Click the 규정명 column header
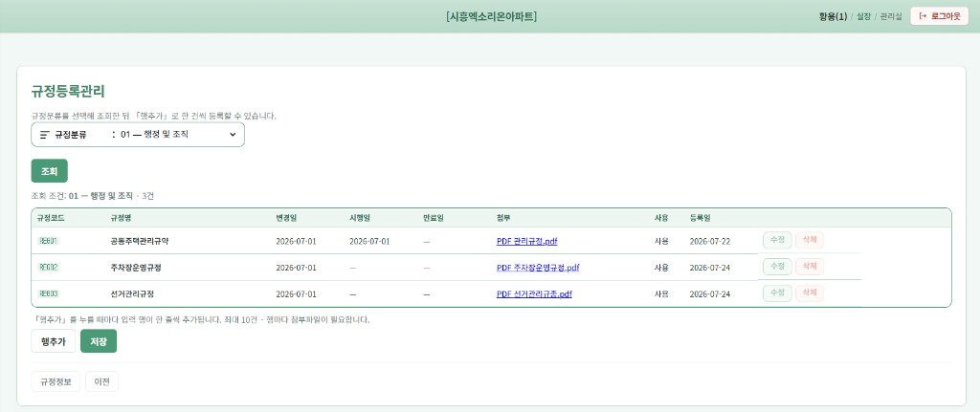 pos(120,218)
